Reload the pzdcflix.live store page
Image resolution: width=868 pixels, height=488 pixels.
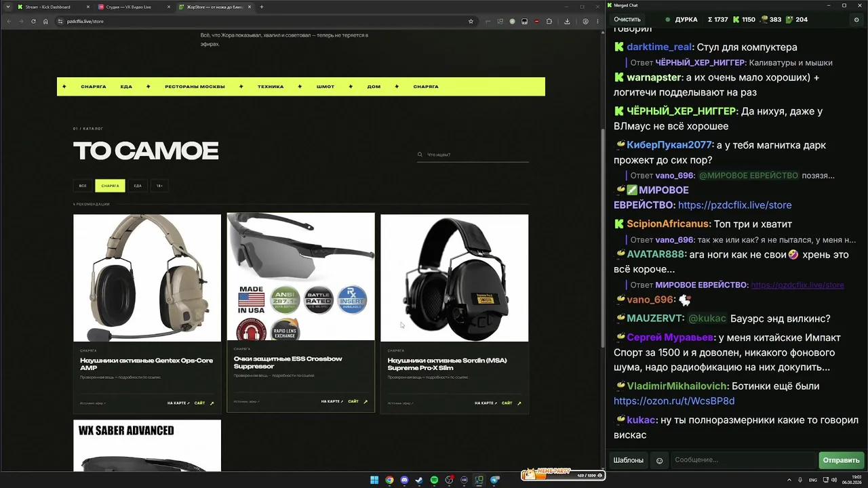point(33,21)
